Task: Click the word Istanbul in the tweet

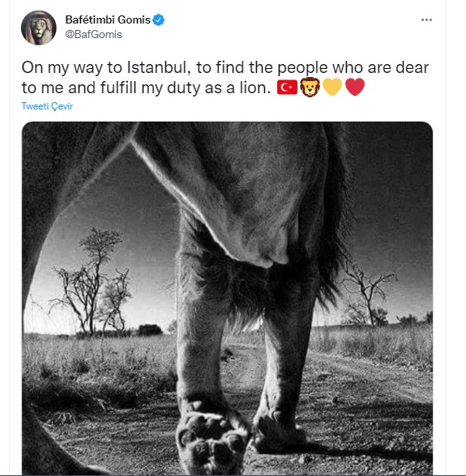Action: tap(159, 67)
